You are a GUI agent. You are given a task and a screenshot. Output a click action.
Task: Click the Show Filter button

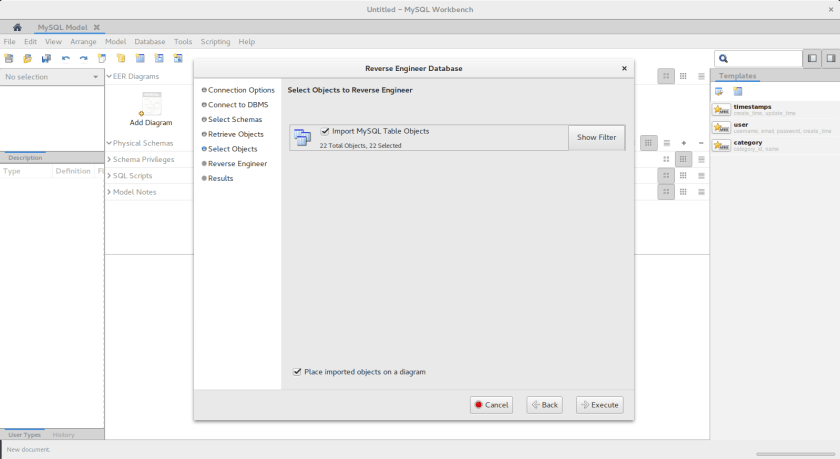tap(596, 137)
